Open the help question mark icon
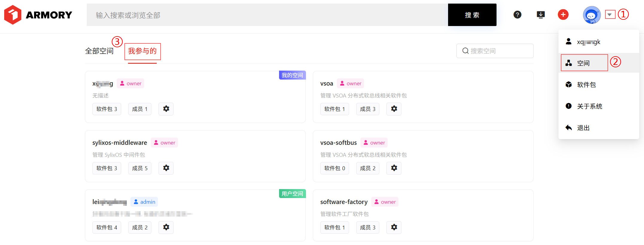Screen dimensions: 644x245 [x=517, y=15]
